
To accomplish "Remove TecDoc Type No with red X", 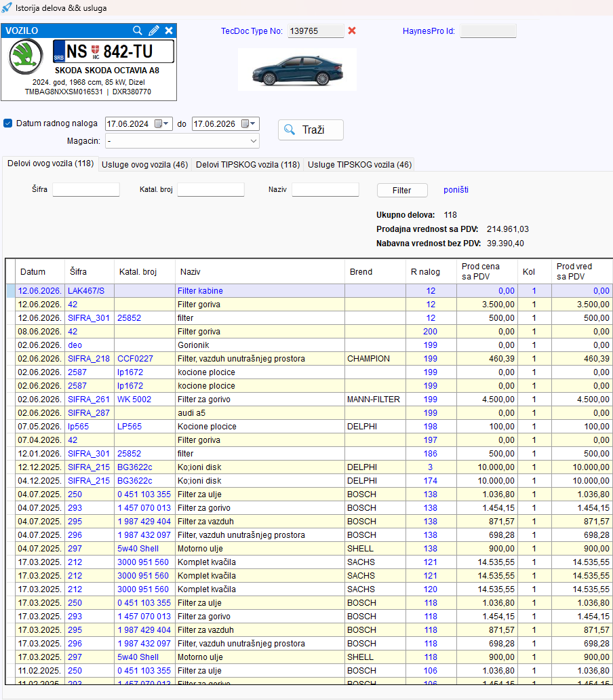I will 352,31.
